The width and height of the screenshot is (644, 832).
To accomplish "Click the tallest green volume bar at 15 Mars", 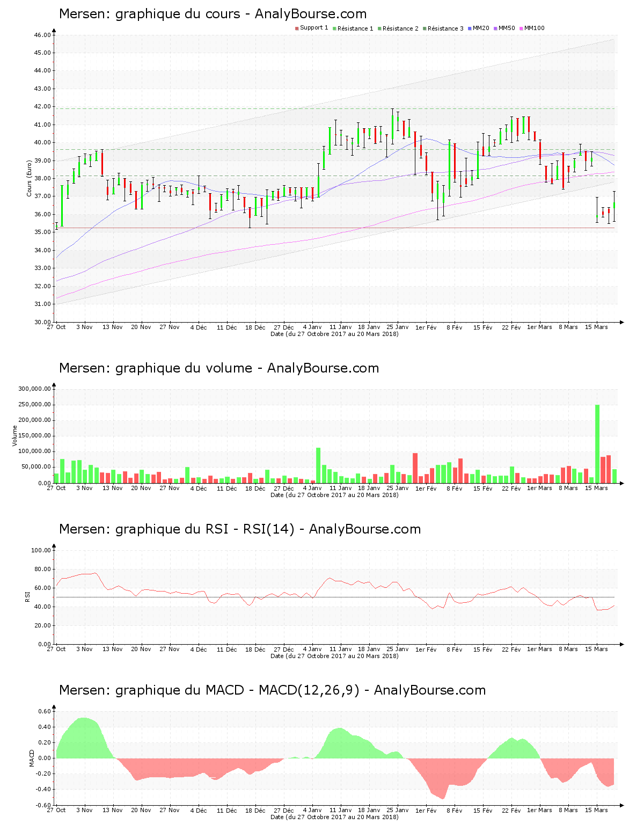I will coord(597,444).
